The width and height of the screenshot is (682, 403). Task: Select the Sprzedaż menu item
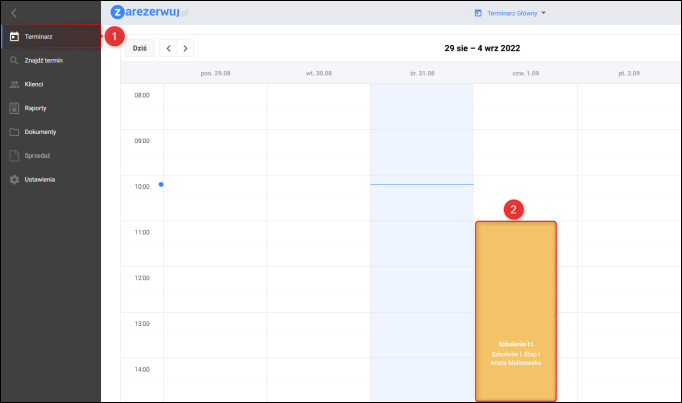[x=38, y=156]
